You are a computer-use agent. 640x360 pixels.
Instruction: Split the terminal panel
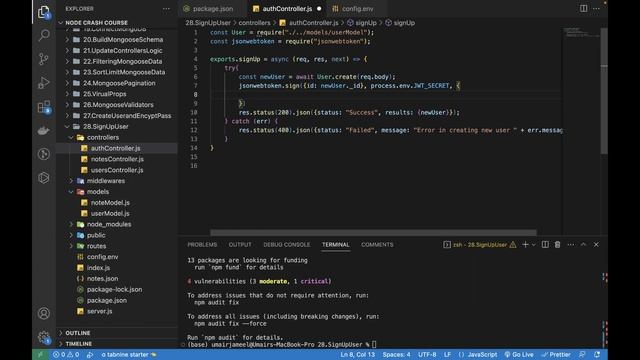click(545, 244)
